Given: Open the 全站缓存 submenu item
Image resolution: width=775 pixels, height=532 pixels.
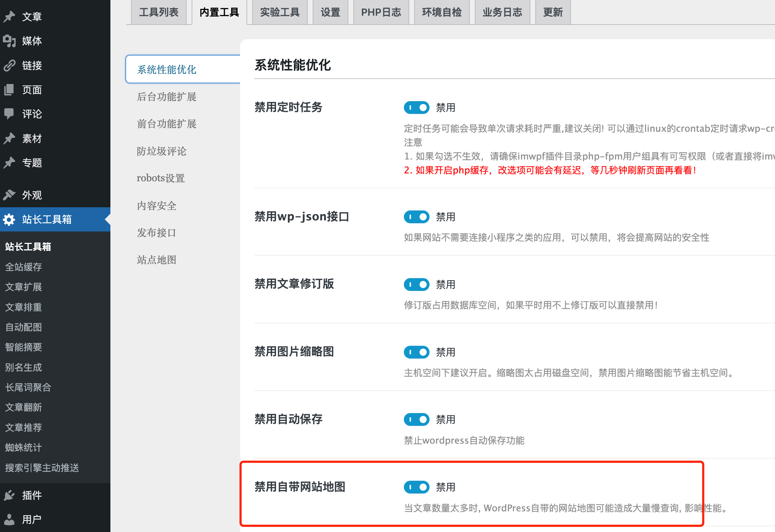Looking at the screenshot, I should [x=24, y=267].
